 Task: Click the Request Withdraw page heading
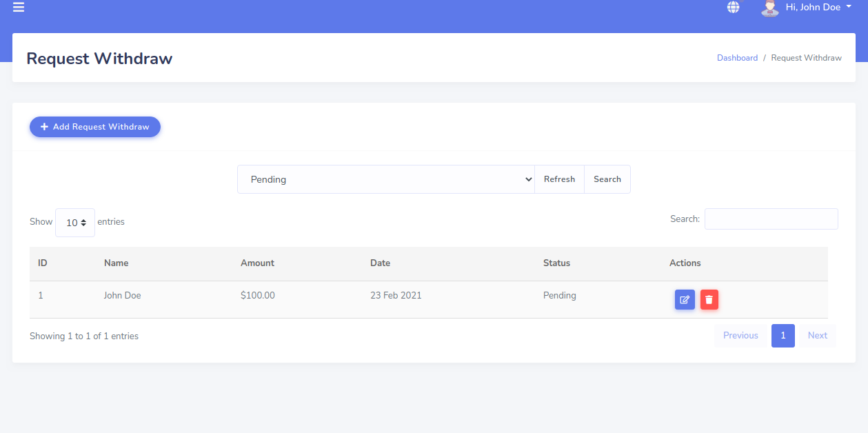(x=99, y=59)
